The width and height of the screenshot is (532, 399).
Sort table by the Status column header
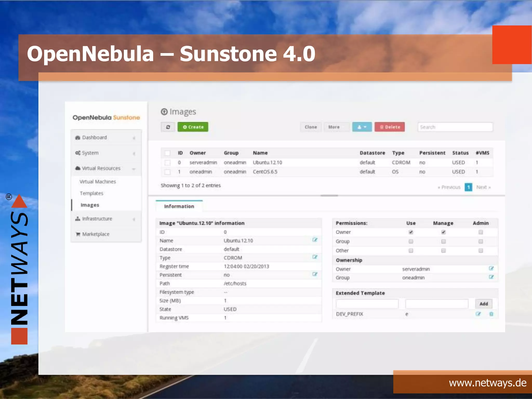(460, 153)
